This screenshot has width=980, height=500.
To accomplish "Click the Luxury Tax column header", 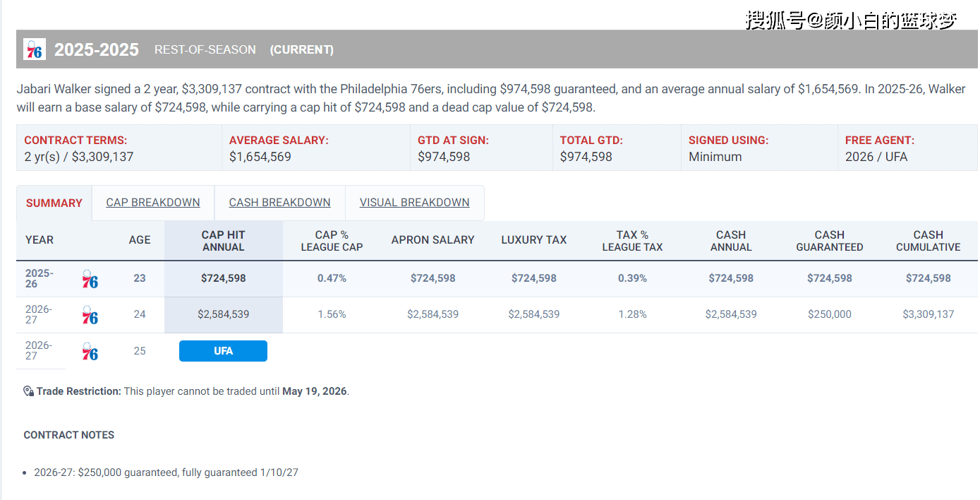I will click(x=533, y=240).
